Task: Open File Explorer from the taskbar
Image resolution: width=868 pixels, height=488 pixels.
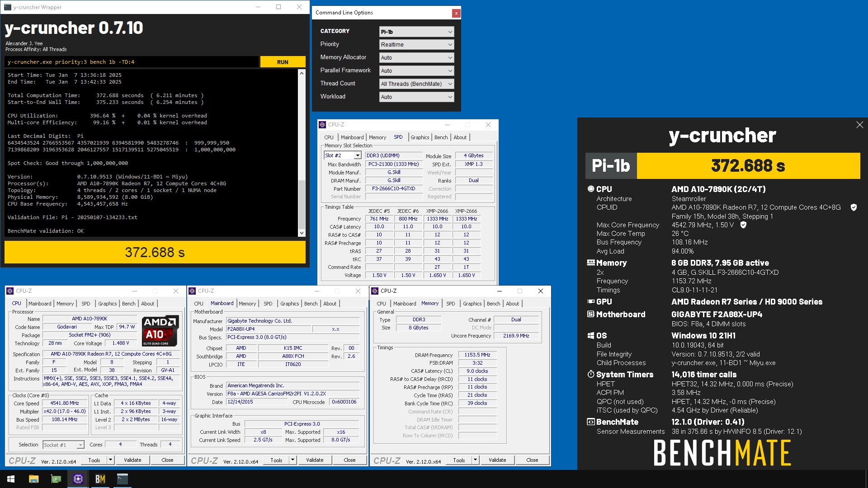Action: point(33,479)
